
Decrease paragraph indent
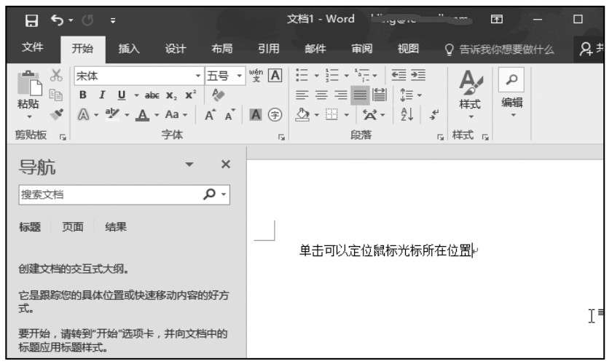[399, 75]
